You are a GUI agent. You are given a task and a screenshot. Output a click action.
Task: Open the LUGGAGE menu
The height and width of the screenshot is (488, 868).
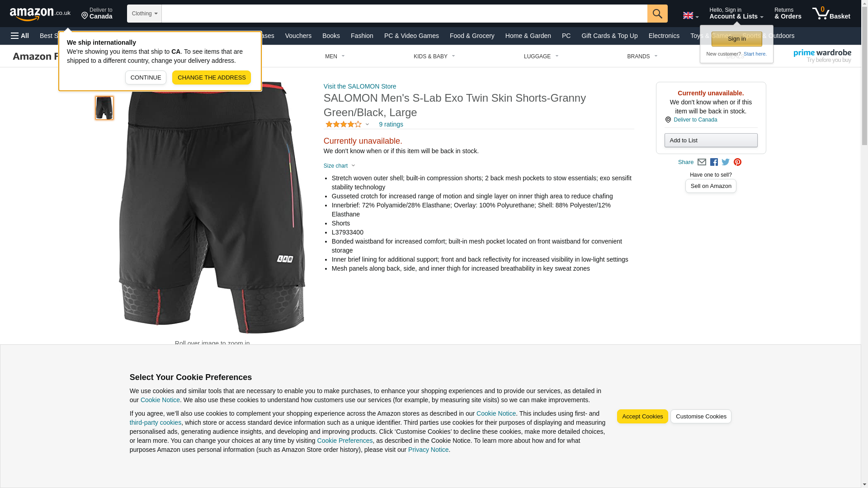click(541, 56)
